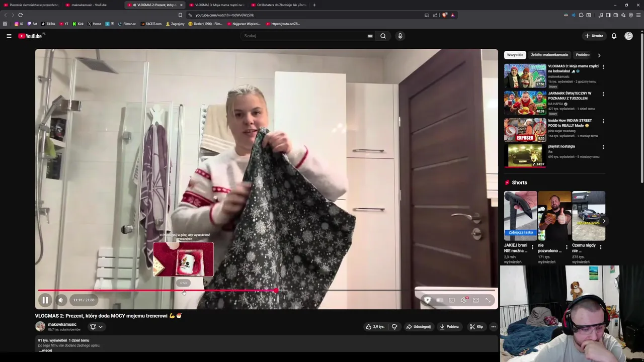Open a new browser tab
The image size is (644, 362).
pyautogui.click(x=314, y=5)
